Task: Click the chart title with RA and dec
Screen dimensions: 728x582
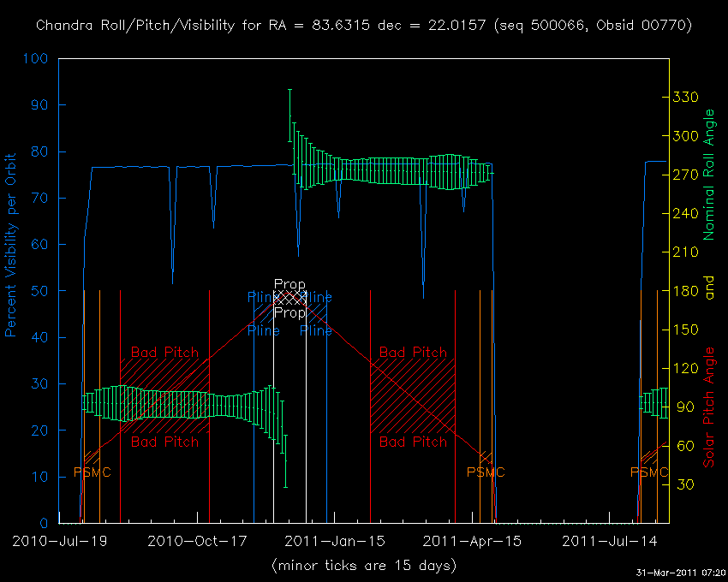Action: coord(363,25)
